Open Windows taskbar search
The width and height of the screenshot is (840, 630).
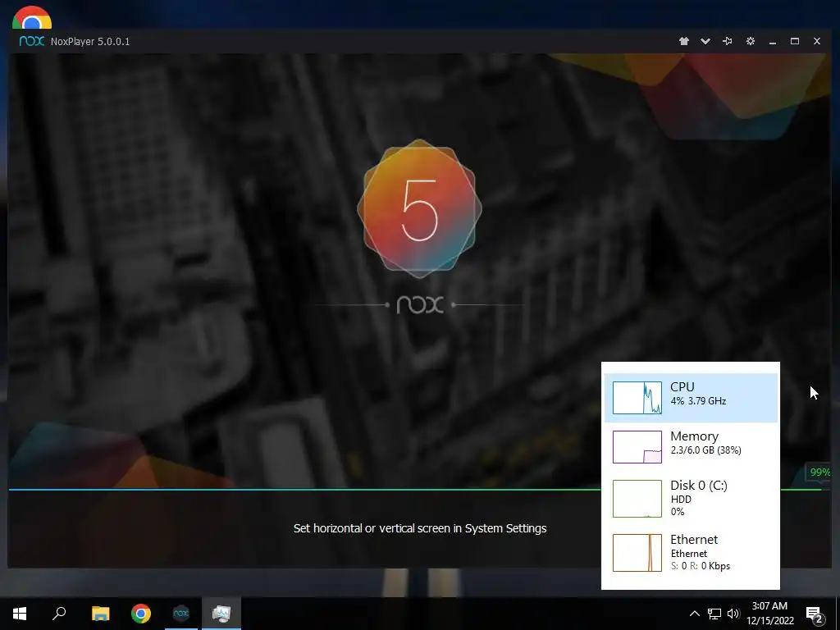[x=59, y=614]
